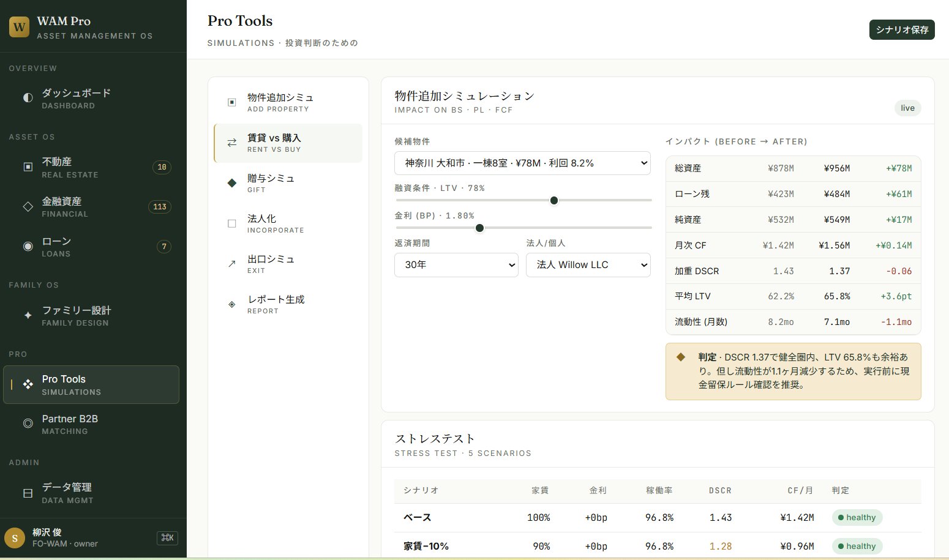Click the シナリオ保存 button

pyautogui.click(x=901, y=30)
